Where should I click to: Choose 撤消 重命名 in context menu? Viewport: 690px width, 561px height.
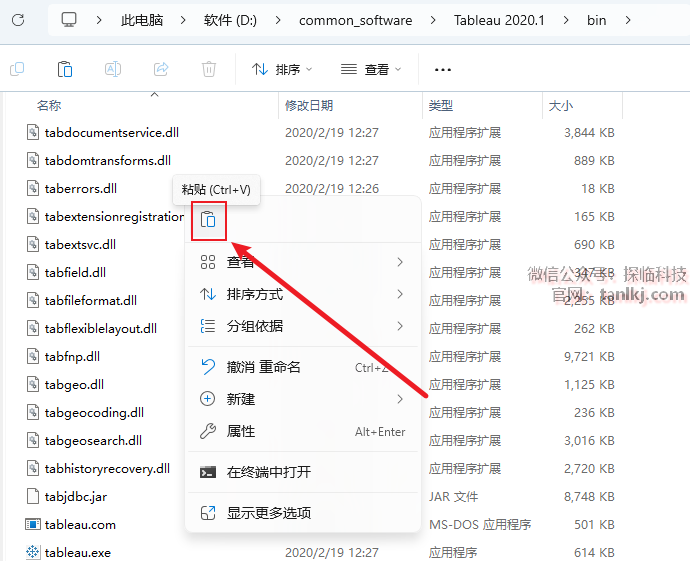303,367
